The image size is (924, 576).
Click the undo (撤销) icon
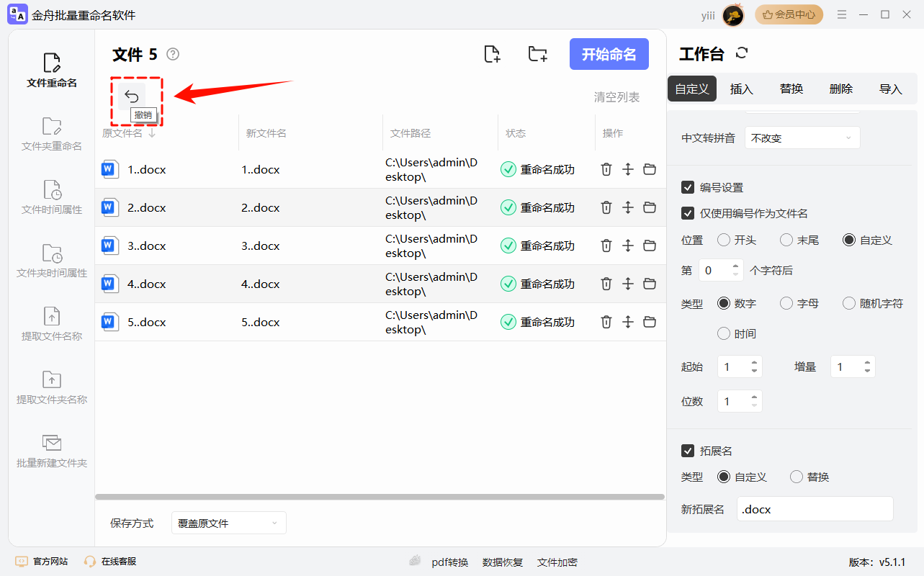coord(132,94)
